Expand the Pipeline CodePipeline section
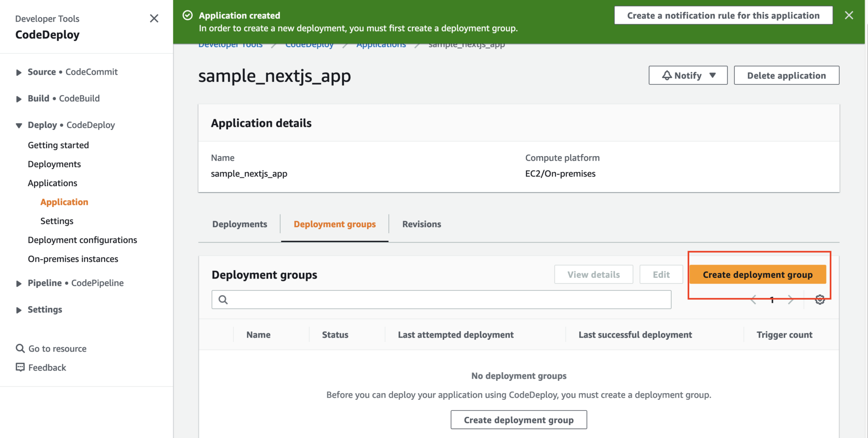 (x=19, y=284)
